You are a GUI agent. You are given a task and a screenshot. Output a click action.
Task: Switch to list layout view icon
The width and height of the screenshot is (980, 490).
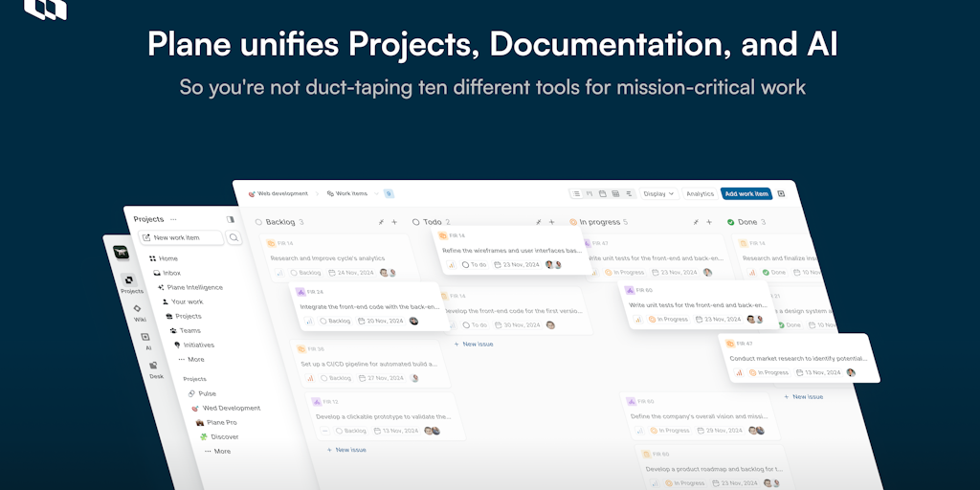[576, 193]
